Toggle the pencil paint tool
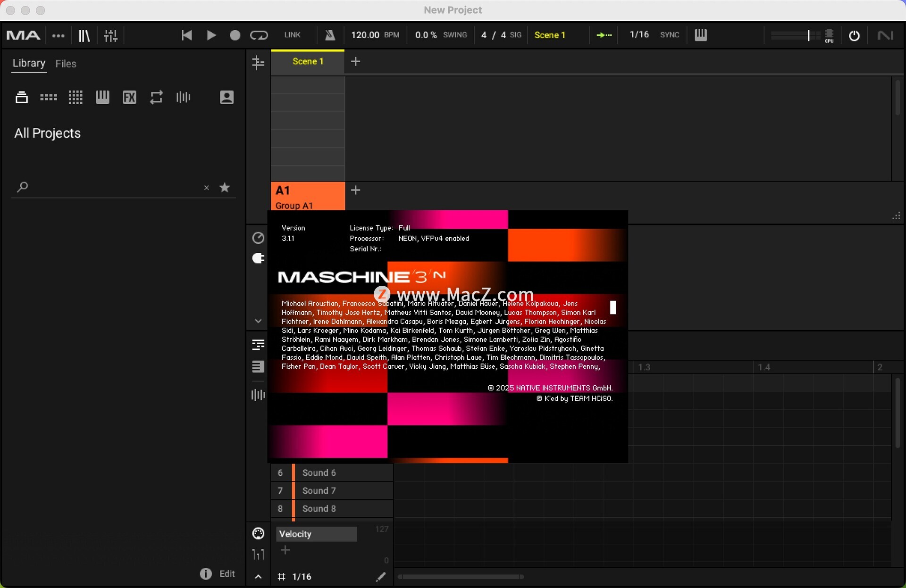The height and width of the screenshot is (588, 906). coord(381,577)
